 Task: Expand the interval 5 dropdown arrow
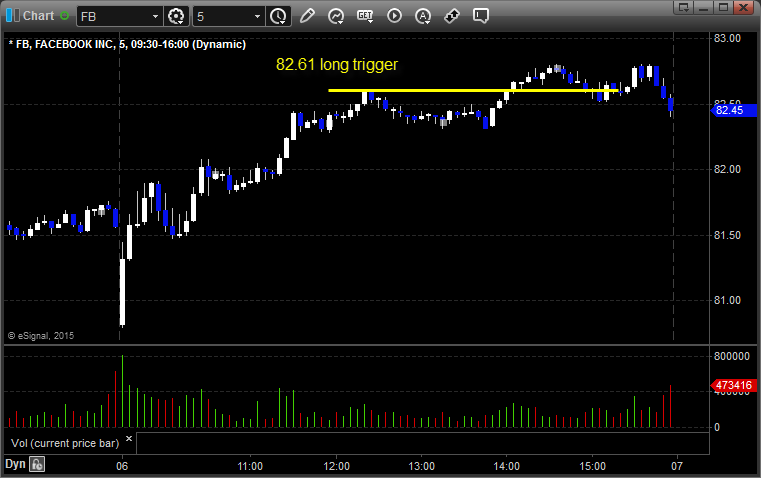click(x=257, y=16)
